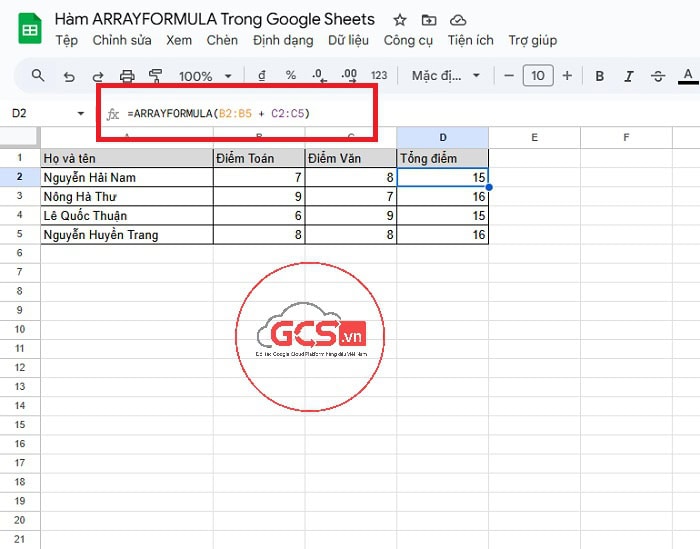The height and width of the screenshot is (549, 700).
Task: Open the name box dropdown arrow
Action: pyautogui.click(x=81, y=114)
